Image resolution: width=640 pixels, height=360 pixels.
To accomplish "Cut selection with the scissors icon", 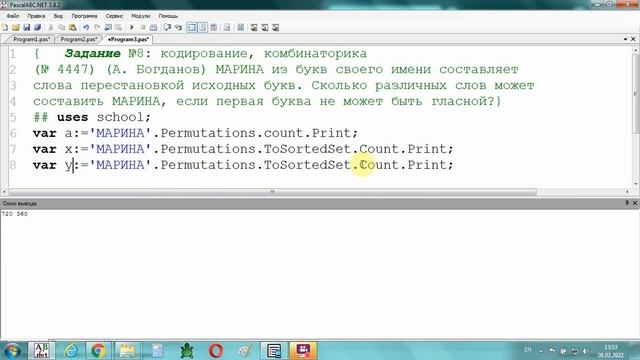I will click(51, 27).
